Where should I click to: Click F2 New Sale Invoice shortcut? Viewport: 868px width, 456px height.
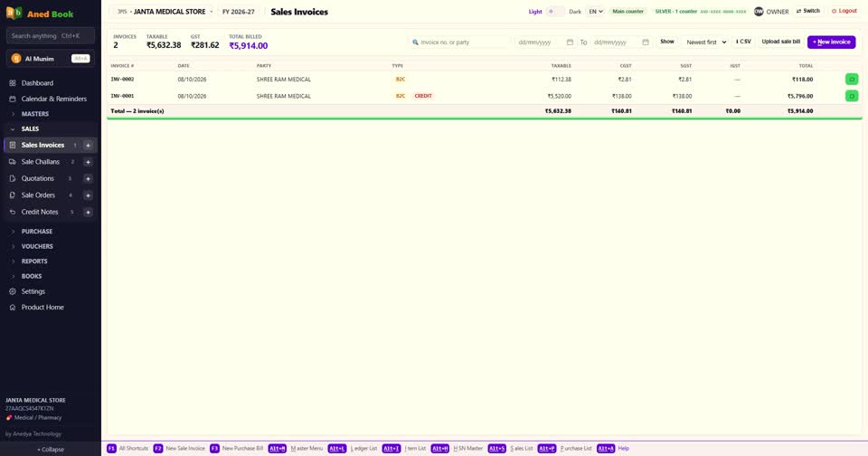[179, 448]
